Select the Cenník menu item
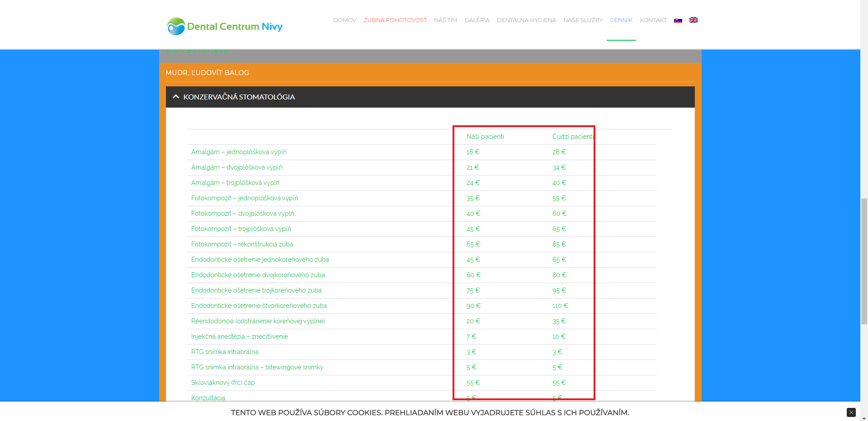868x421 pixels. (621, 20)
